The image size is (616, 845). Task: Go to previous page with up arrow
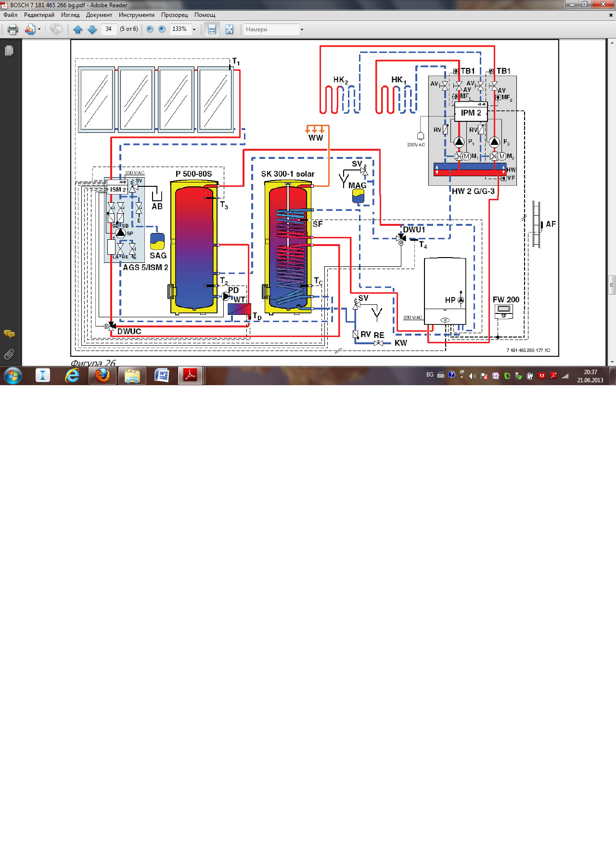pos(78,29)
